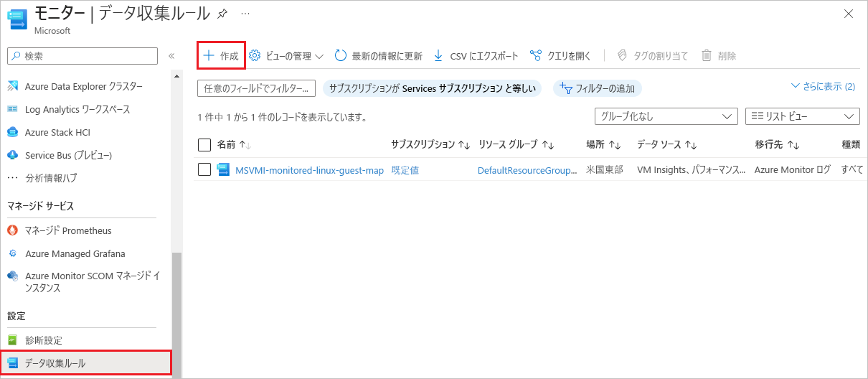Screen dimensions: 868x379
Task: Open the DefaultResourceGroup link
Action: tap(527, 170)
